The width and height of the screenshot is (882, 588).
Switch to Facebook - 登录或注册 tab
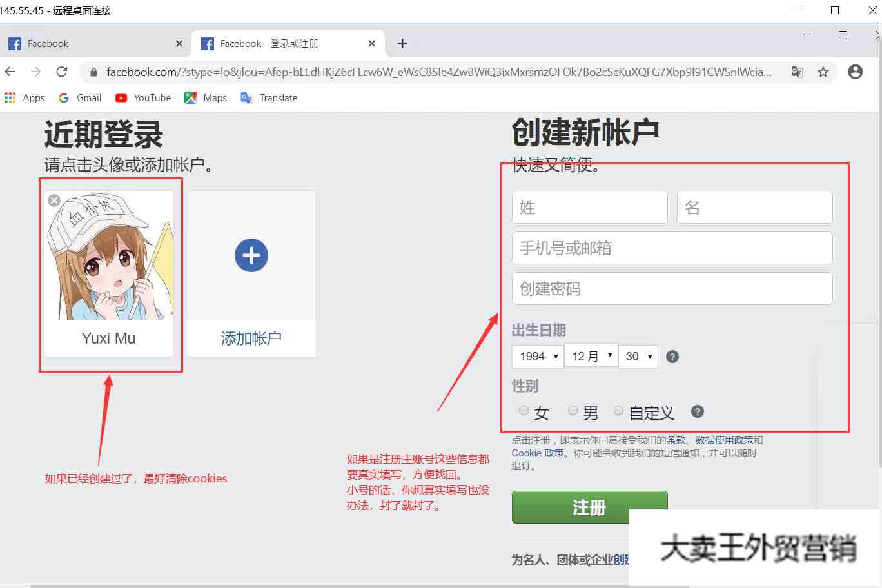pos(288,43)
